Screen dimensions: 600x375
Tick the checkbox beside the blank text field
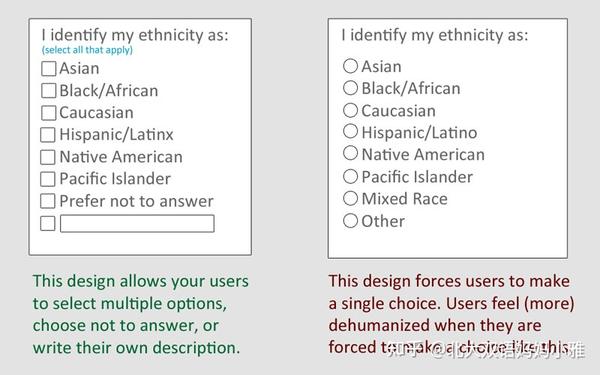[x=48, y=223]
